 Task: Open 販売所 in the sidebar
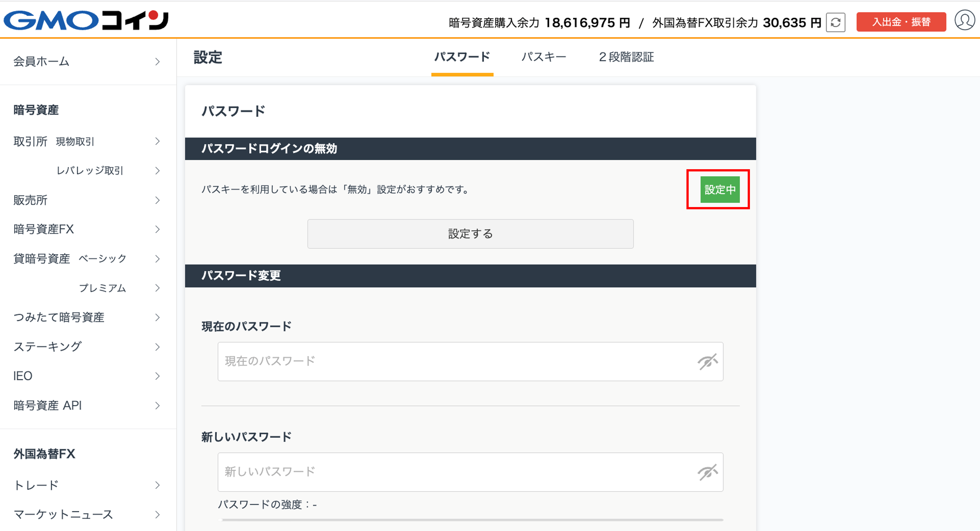pyautogui.click(x=88, y=200)
